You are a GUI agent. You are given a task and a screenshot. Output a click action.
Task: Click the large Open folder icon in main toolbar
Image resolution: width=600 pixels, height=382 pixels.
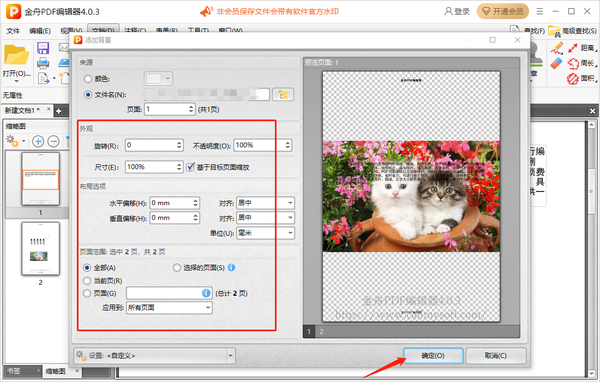tap(16, 55)
